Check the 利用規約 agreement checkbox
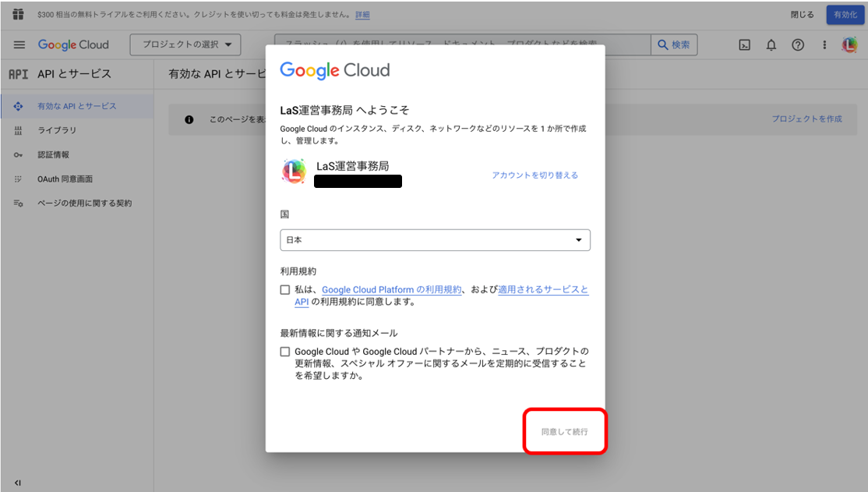This screenshot has width=868, height=492. [285, 290]
